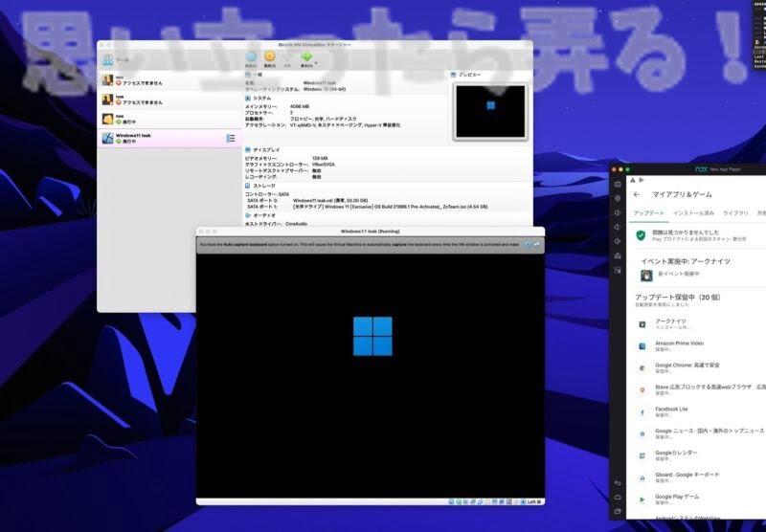Click the New (新規) VM toolbar icon
The height and width of the screenshot is (532, 766).
pos(251,57)
